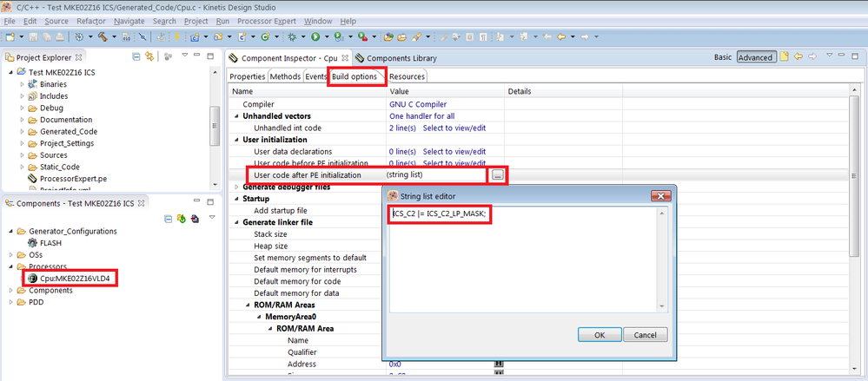Select the Stack size property row
Viewport: 868px width, 381px height.
pyautogui.click(x=270, y=234)
